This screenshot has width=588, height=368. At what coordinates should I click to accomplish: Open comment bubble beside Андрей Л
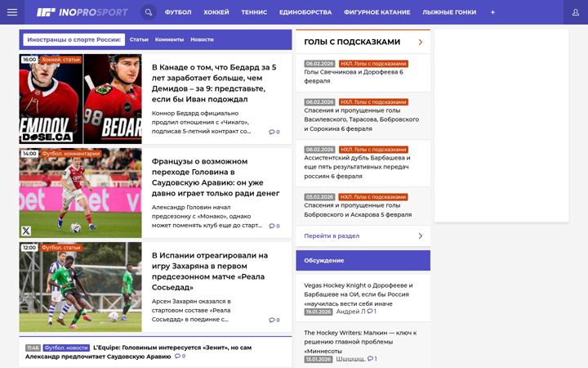[372, 312]
